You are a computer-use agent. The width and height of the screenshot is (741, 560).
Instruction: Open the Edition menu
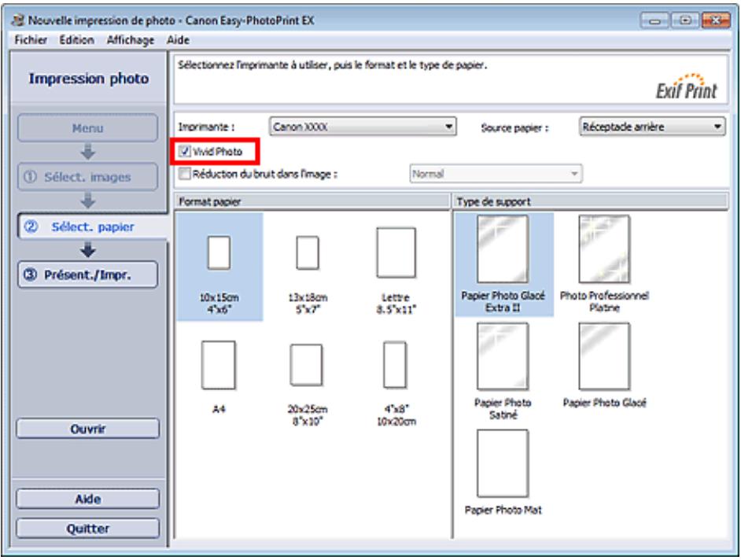click(76, 40)
